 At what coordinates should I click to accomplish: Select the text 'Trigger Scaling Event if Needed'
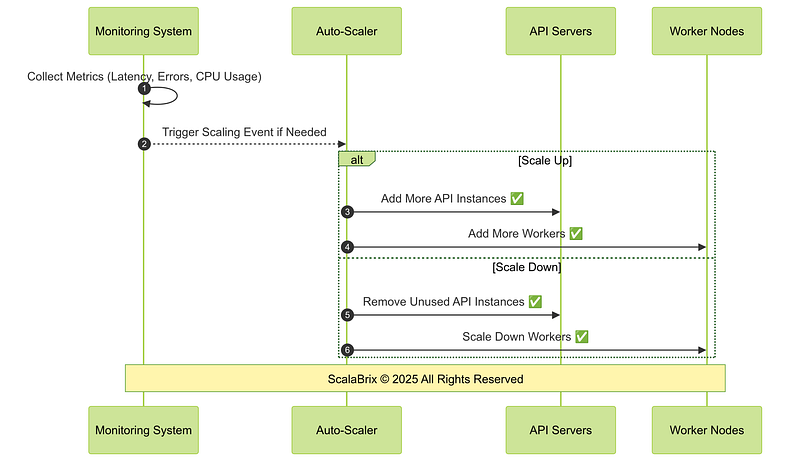(x=244, y=132)
